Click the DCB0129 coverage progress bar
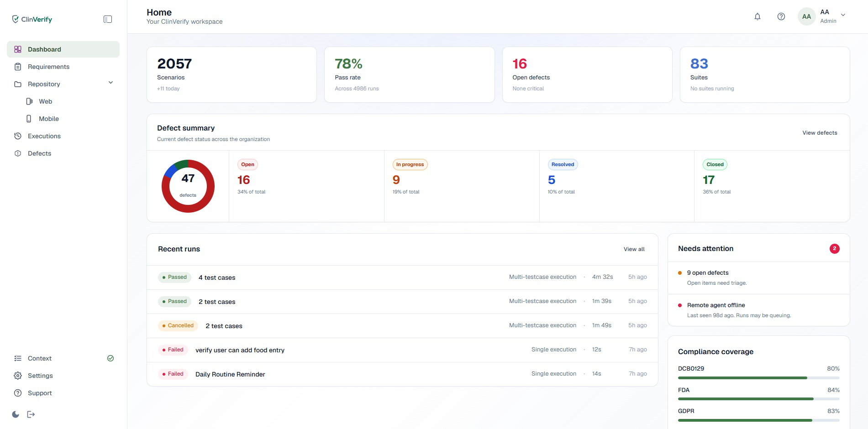868x429 pixels. click(758, 378)
